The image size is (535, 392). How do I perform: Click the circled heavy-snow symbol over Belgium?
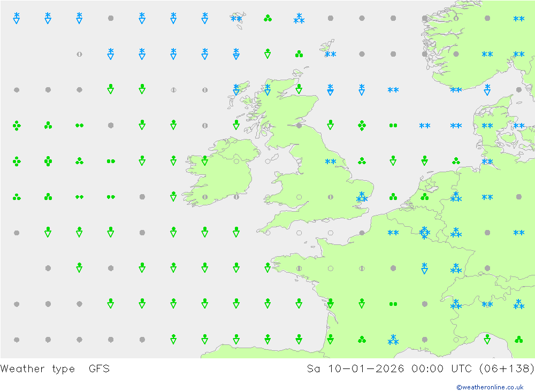424,233
